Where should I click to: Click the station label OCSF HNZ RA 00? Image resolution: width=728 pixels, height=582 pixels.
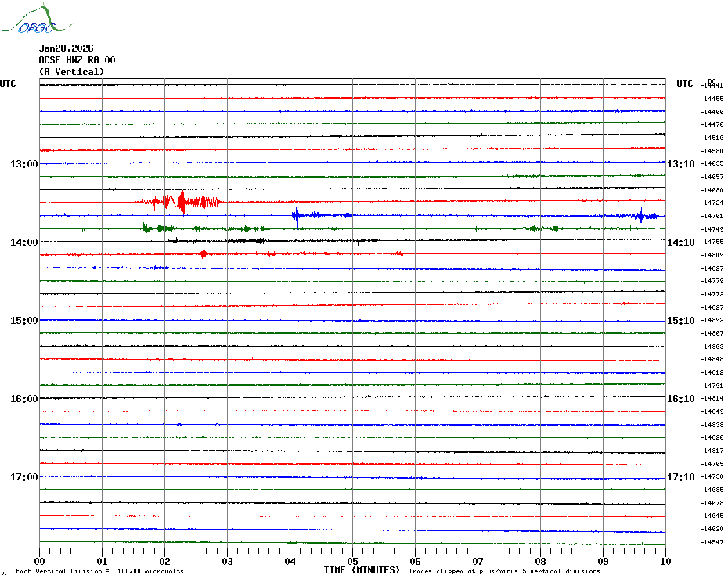(x=77, y=60)
